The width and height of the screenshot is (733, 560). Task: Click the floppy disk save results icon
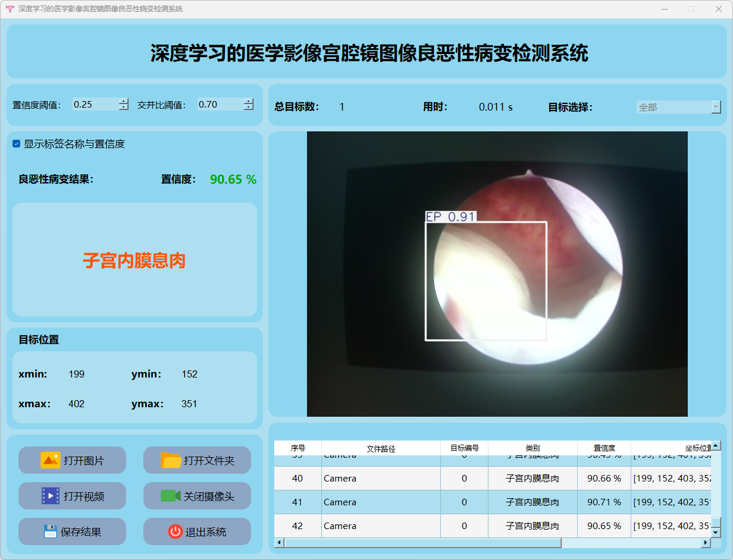click(x=51, y=531)
